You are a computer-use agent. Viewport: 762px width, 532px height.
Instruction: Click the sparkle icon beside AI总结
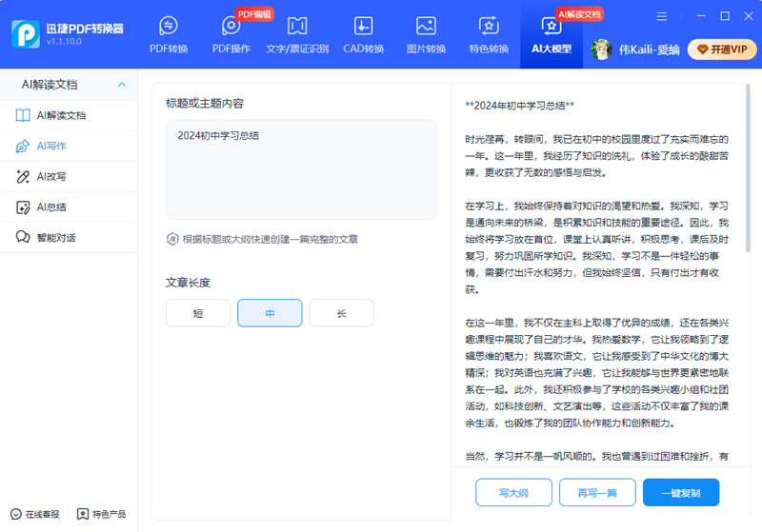(23, 207)
